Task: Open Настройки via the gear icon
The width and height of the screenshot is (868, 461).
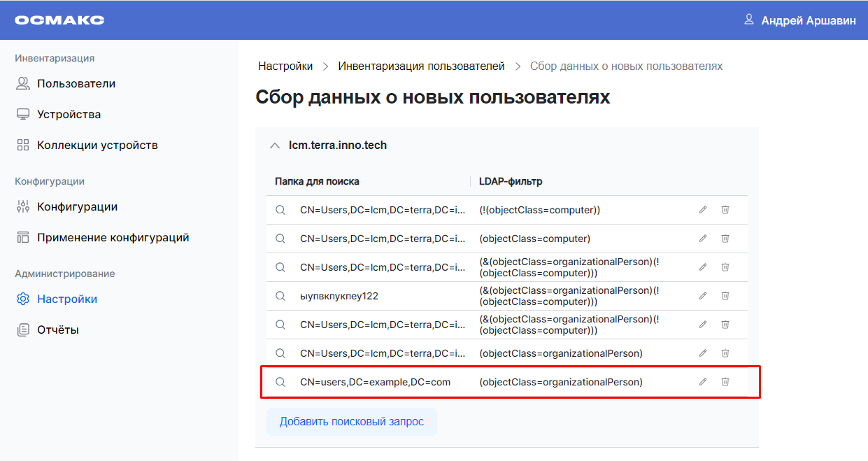Action: (x=22, y=298)
